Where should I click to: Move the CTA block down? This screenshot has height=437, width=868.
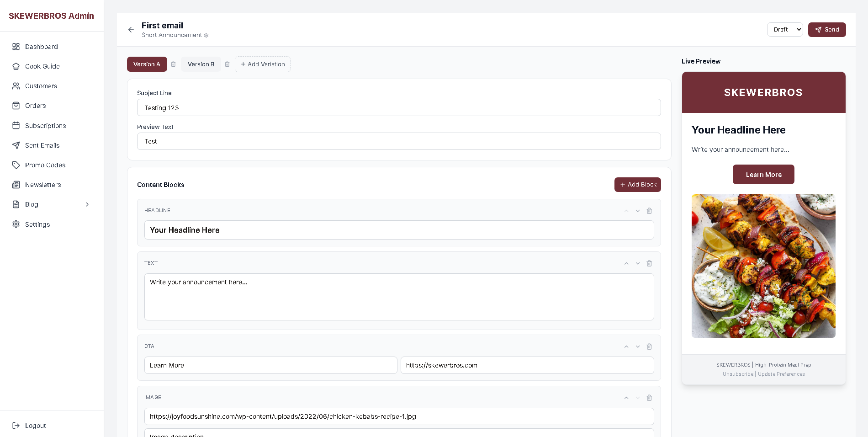tap(638, 346)
